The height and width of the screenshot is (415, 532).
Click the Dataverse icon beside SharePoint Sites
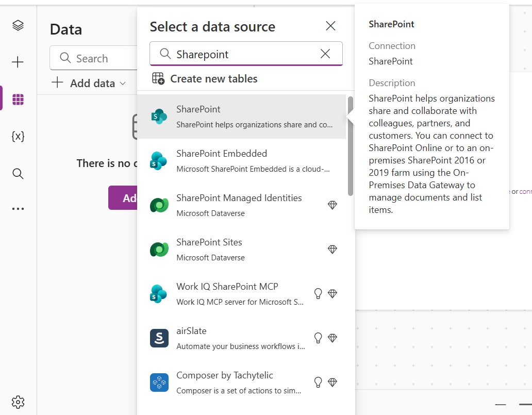[x=332, y=249]
